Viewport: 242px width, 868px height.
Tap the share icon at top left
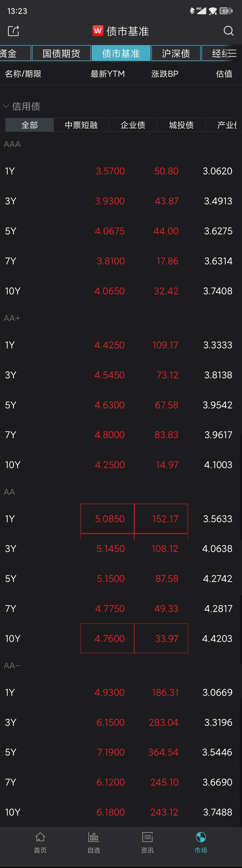(x=13, y=31)
